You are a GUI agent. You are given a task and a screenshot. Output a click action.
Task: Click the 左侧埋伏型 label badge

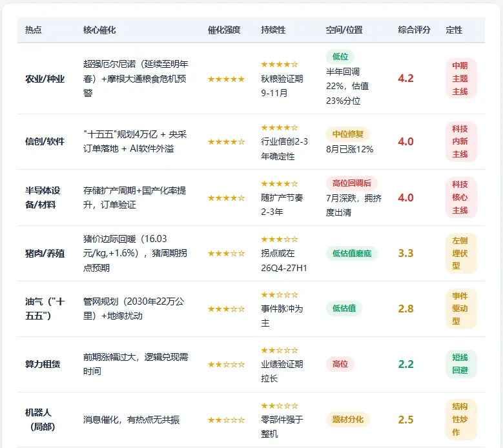pyautogui.click(x=461, y=253)
